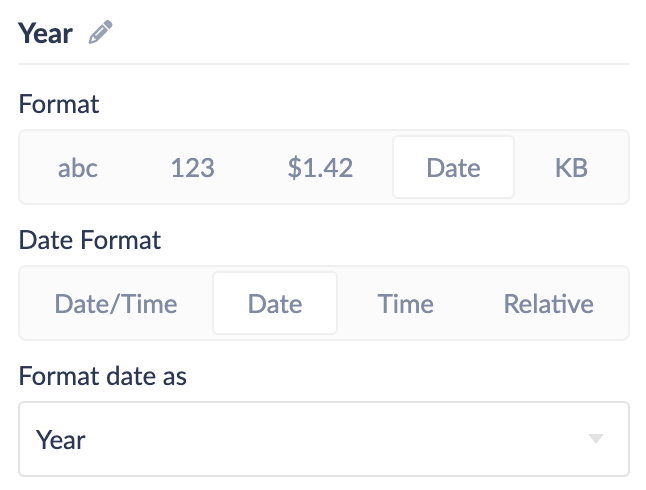Choose the Date/Time date format
Viewport: 646px width, 490px height.
tap(116, 303)
